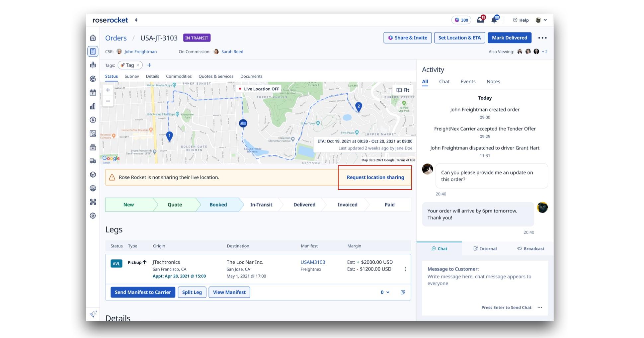Open the truck icon in sidebar
Viewport: 644px width, 338px height.
(x=93, y=161)
